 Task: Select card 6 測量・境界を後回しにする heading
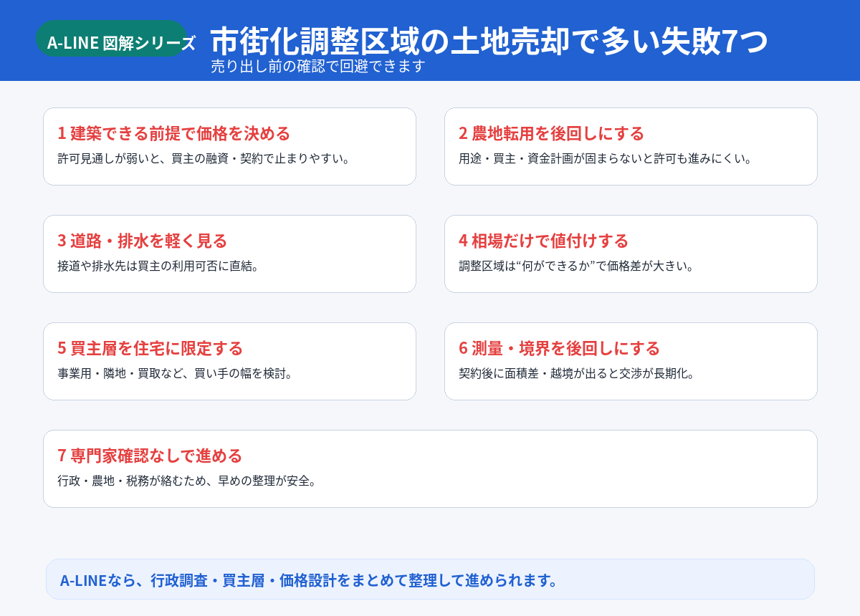559,348
